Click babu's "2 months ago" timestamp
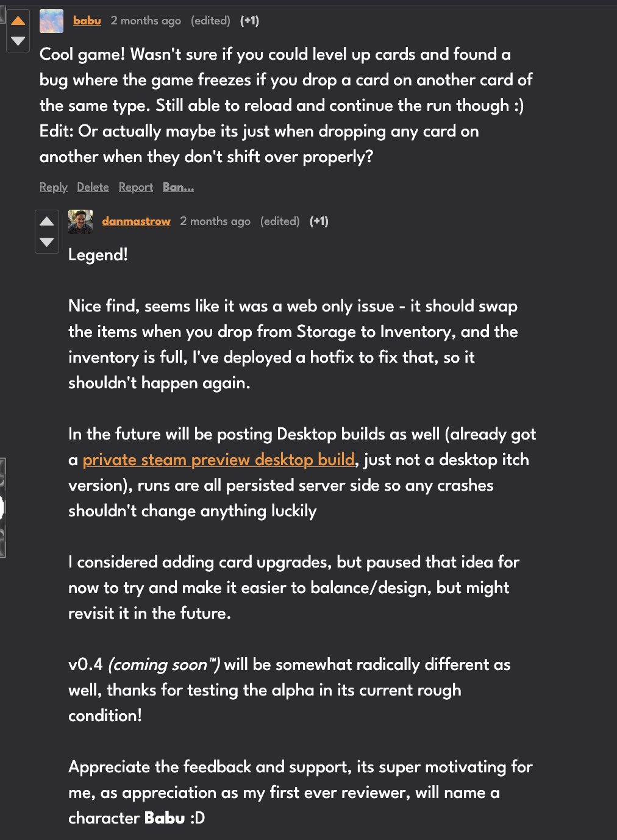 [x=146, y=21]
